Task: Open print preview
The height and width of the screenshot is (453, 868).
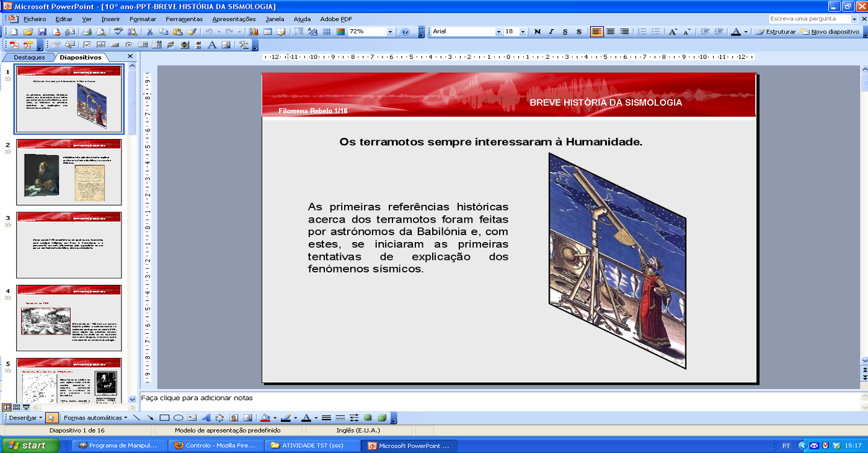Action: coord(101,32)
